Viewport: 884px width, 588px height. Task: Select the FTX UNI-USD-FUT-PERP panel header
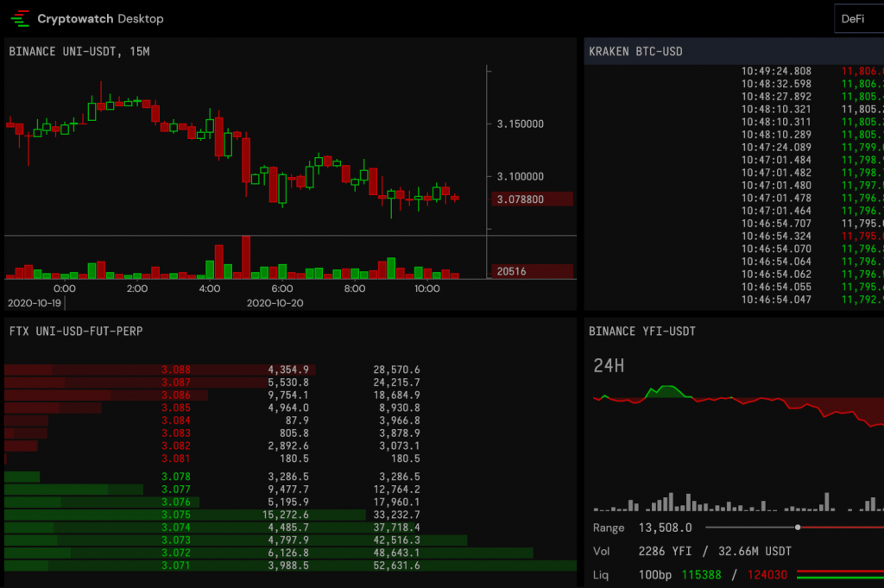tap(76, 331)
